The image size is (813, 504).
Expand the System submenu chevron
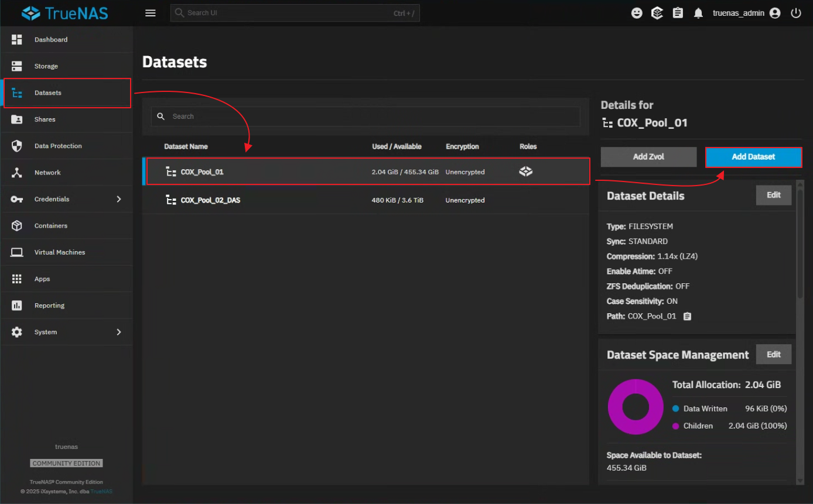(119, 332)
